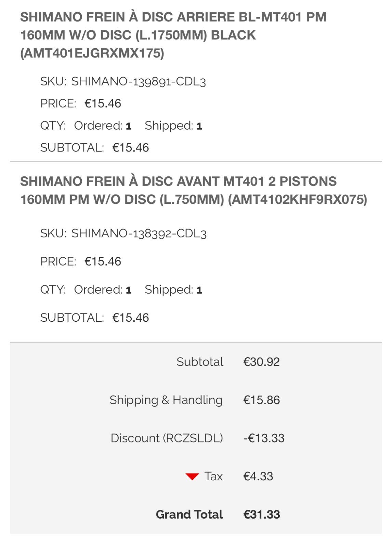Click the Tax label in totals
392x547 pixels.
tap(213, 476)
